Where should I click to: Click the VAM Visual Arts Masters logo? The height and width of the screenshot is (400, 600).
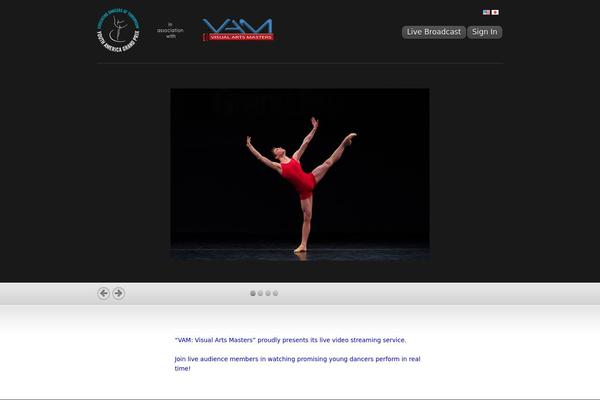[x=238, y=29]
